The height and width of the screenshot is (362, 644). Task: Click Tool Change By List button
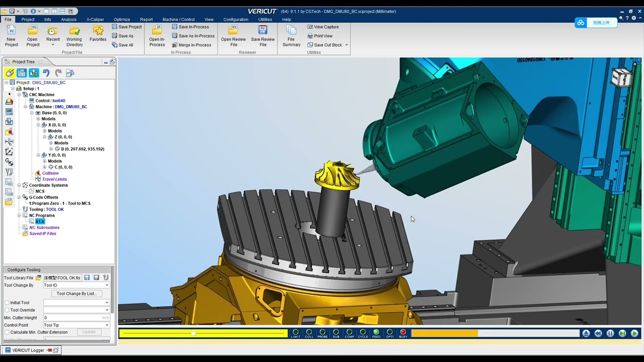[76, 294]
